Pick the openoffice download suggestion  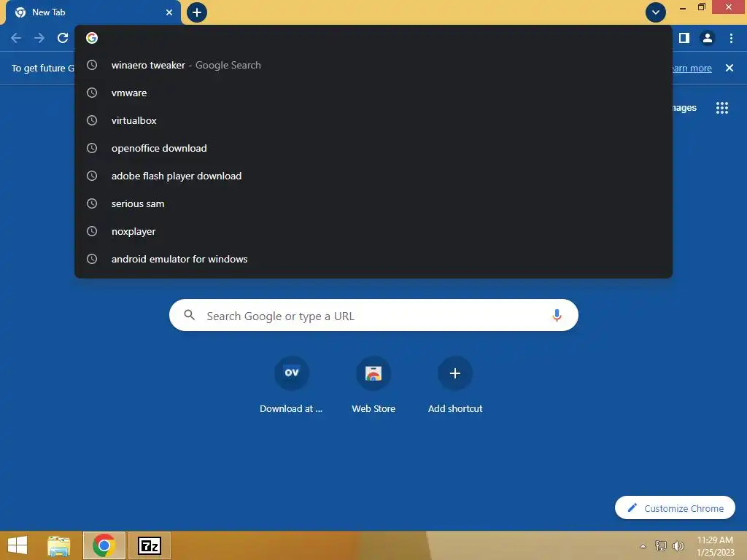coord(373,148)
